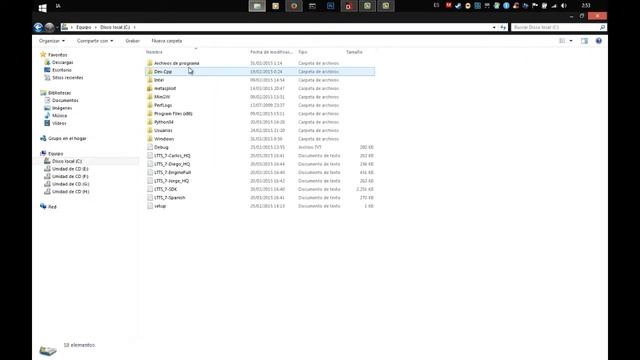The width and height of the screenshot is (640, 360).
Task: Select Vídeos library in the sidebar
Action: [x=59, y=123]
